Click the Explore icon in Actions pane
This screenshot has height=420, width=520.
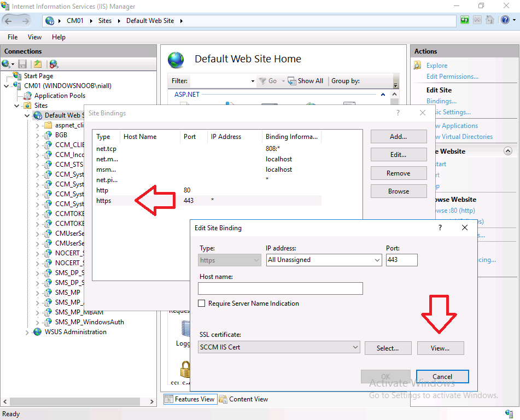418,66
